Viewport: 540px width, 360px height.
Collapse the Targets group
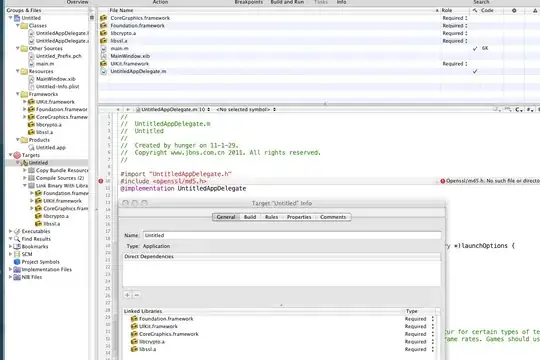click(x=10, y=155)
